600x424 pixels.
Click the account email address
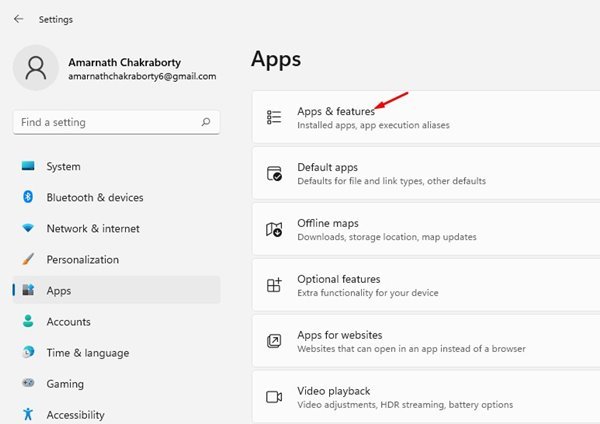[x=142, y=77]
